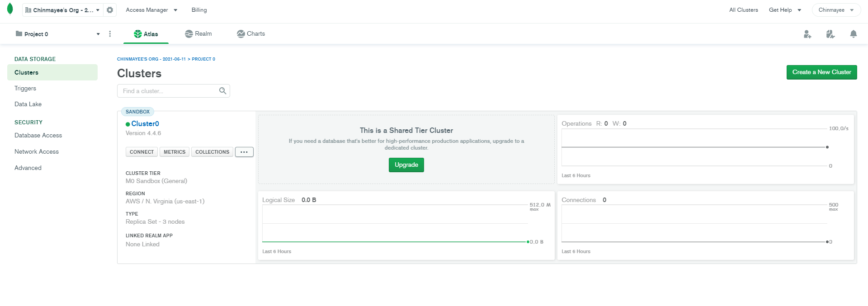Image resolution: width=868 pixels, height=306 pixels.
Task: Open Network Access in the sidebar
Action: (x=37, y=151)
